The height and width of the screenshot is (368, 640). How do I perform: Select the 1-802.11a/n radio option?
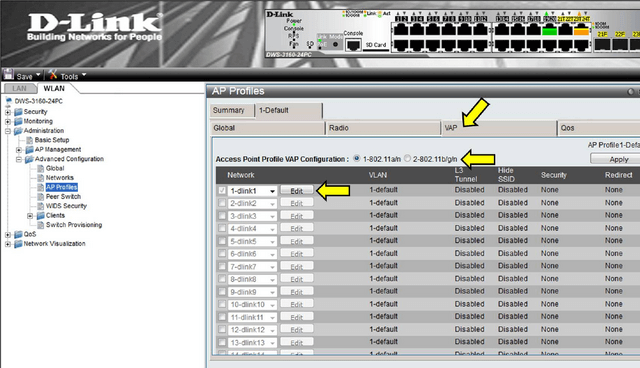[x=357, y=158]
